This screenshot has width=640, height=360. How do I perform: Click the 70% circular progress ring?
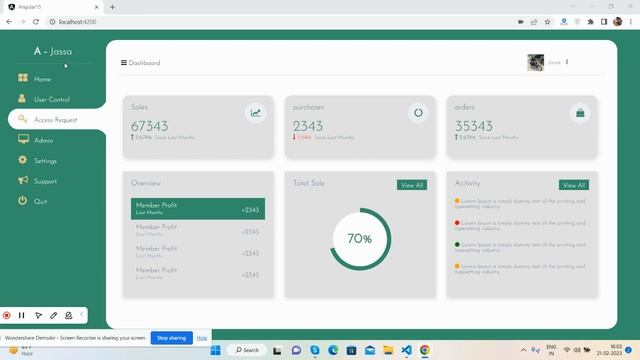pos(360,239)
